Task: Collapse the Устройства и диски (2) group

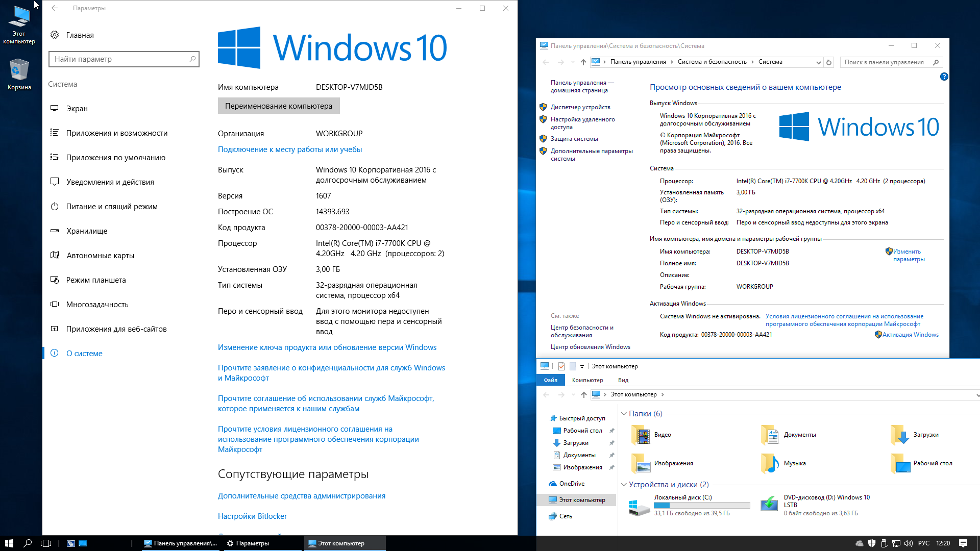Action: (x=624, y=485)
